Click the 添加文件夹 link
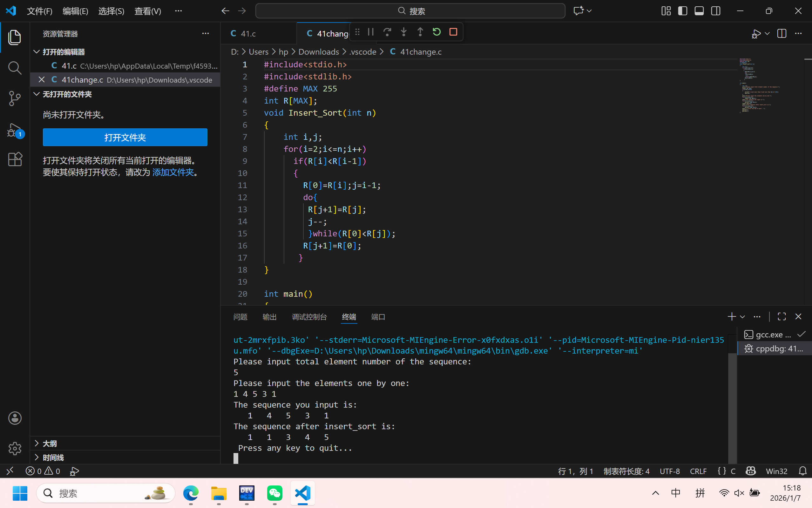Viewport: 812px width, 508px height. [173, 173]
